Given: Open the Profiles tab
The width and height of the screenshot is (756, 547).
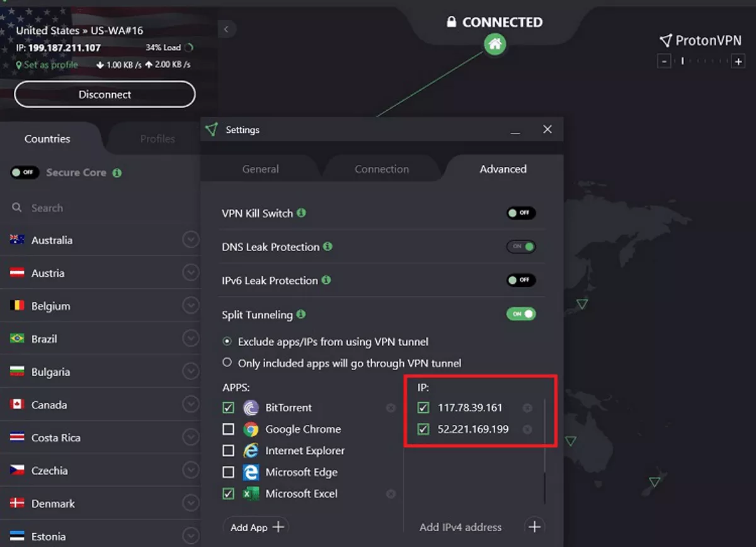Looking at the screenshot, I should (x=157, y=138).
